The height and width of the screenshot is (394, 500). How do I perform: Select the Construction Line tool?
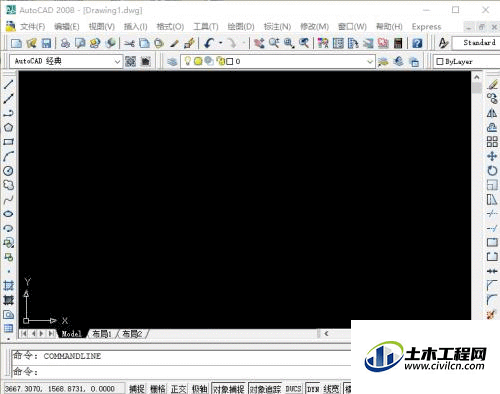(8, 99)
